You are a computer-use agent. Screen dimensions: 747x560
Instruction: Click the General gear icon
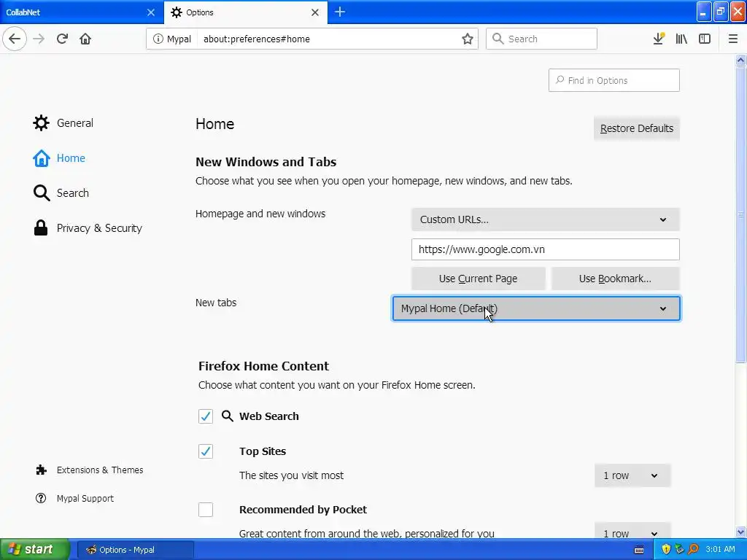point(41,122)
